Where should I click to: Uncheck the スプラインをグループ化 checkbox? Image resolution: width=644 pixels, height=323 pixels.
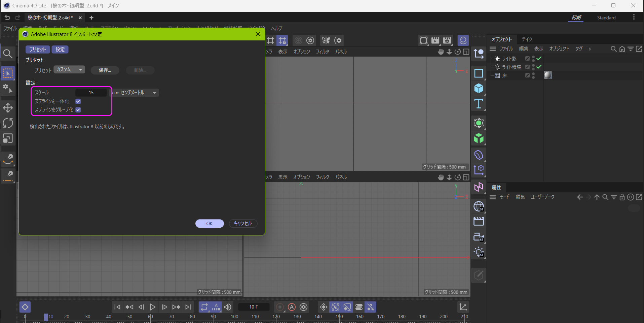point(78,110)
